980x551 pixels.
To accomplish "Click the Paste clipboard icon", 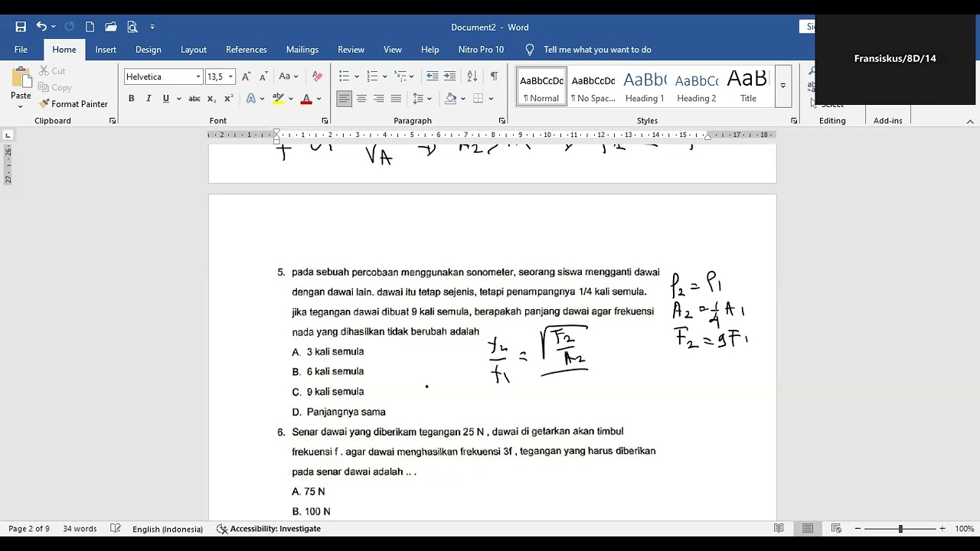I will [21, 78].
